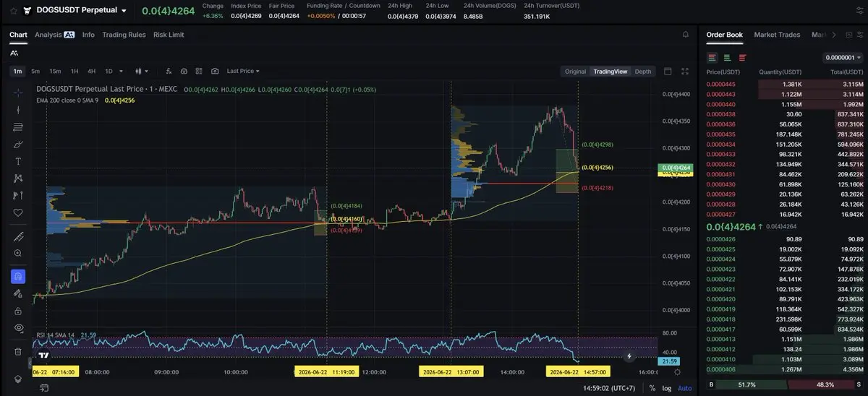Screen dimensions: 868x396
Task: Select the 1D timeframe
Action: pos(109,72)
